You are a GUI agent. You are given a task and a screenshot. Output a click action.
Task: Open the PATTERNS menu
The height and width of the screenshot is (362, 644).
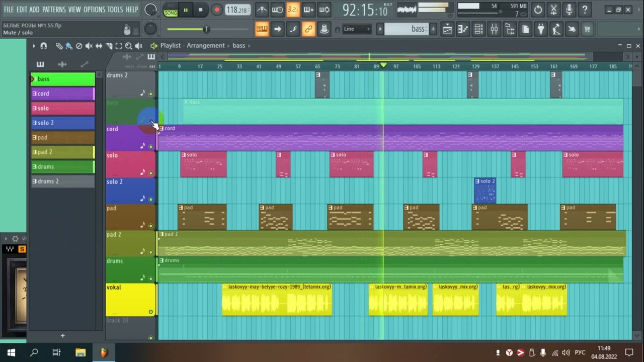pos(54,10)
